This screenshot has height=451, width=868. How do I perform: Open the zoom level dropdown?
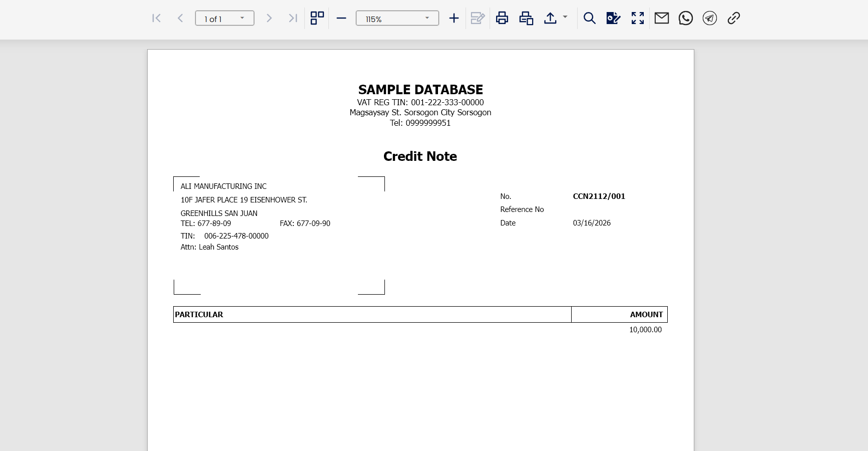(427, 18)
